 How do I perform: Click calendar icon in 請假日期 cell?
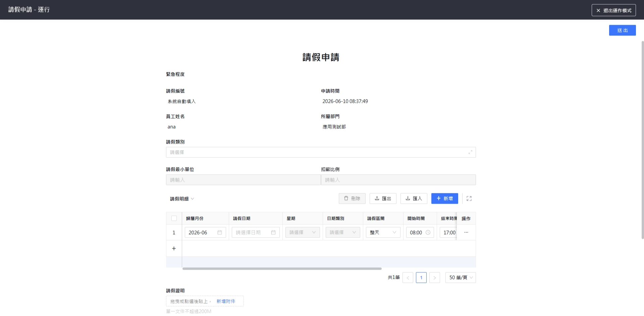pos(273,233)
